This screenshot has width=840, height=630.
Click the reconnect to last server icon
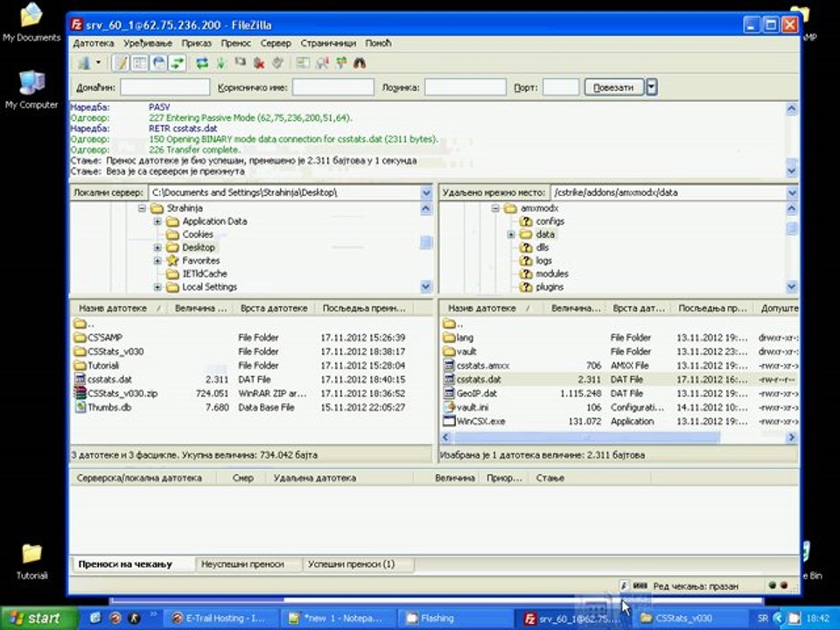tap(277, 63)
